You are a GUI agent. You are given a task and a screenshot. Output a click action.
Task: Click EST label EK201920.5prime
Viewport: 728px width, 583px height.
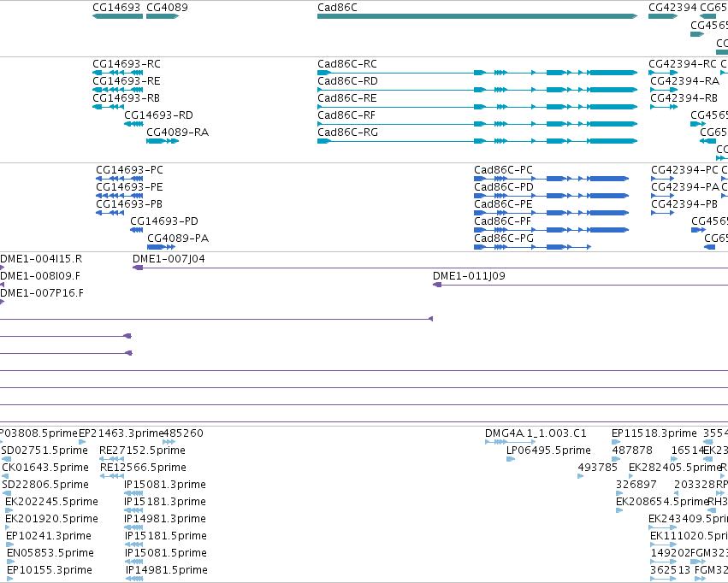point(52,519)
